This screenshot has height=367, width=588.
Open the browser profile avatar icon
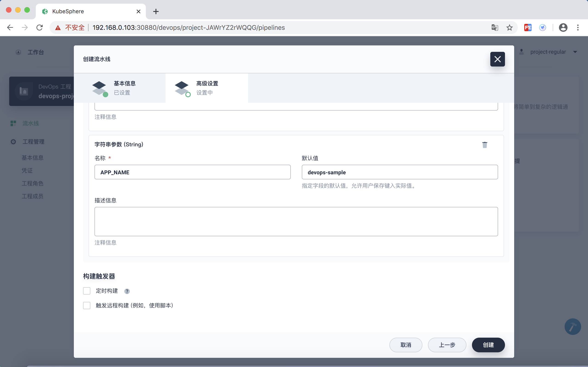pos(563,28)
